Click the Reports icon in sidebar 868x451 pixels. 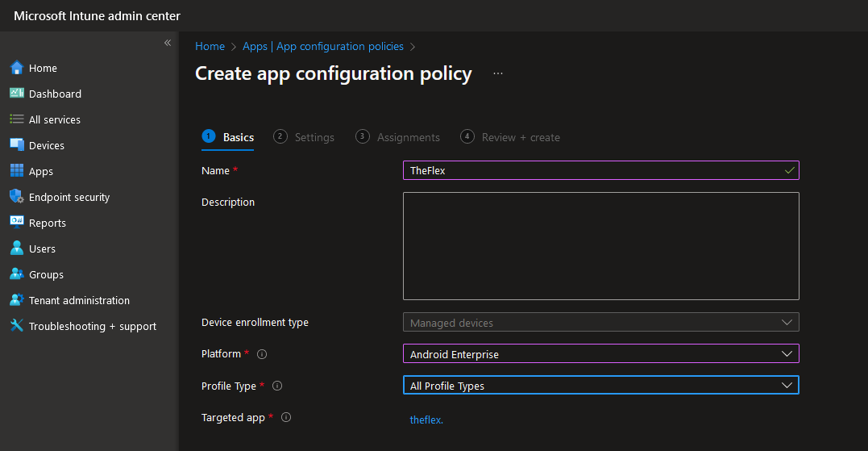(17, 222)
